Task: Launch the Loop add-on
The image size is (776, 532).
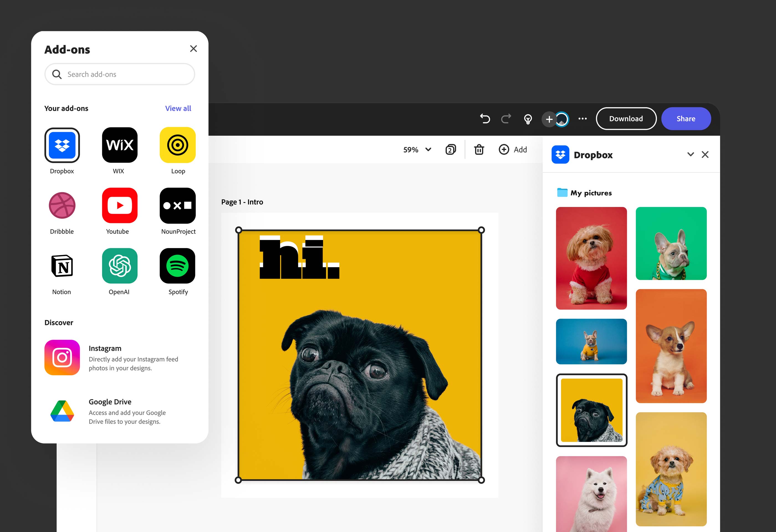Action: point(178,145)
